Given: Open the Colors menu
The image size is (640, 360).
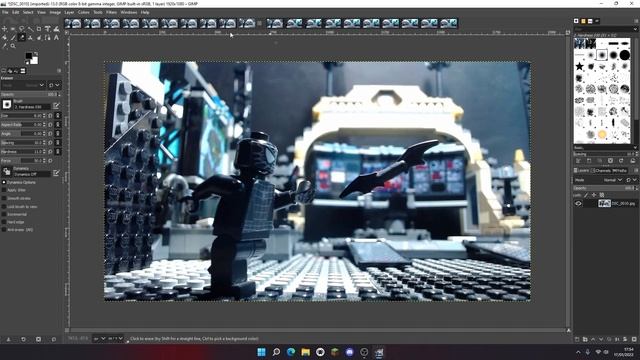Looking at the screenshot, I should point(84,12).
